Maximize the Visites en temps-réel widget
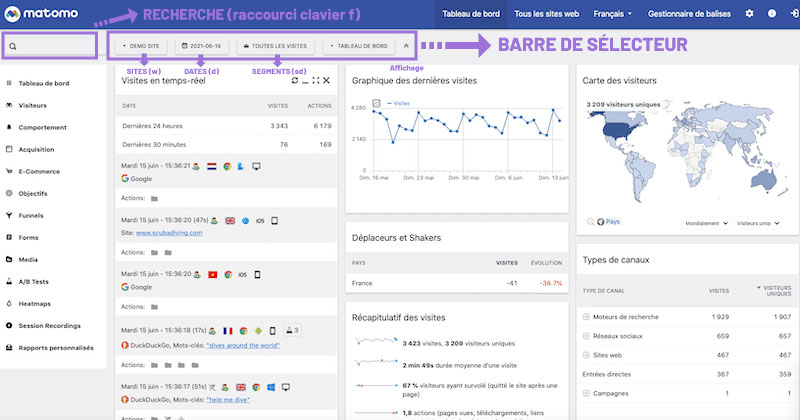Viewport: 800px width, 420px height. click(316, 80)
